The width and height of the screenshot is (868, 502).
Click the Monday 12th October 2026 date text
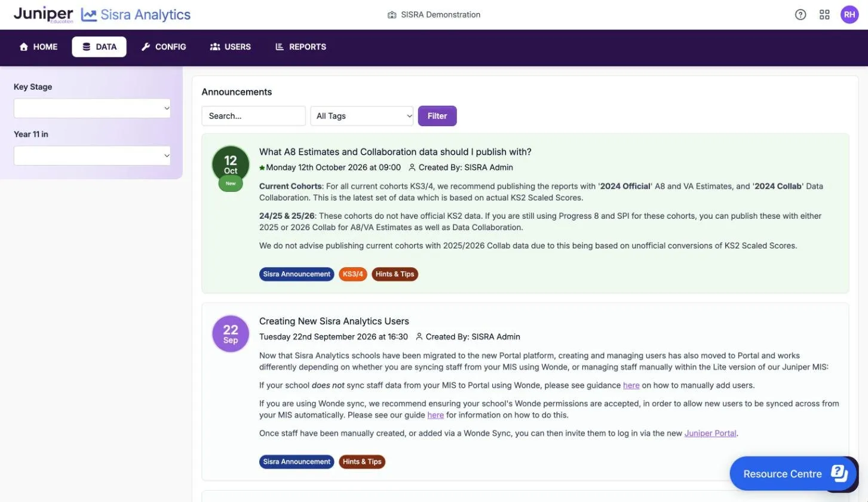tap(333, 167)
